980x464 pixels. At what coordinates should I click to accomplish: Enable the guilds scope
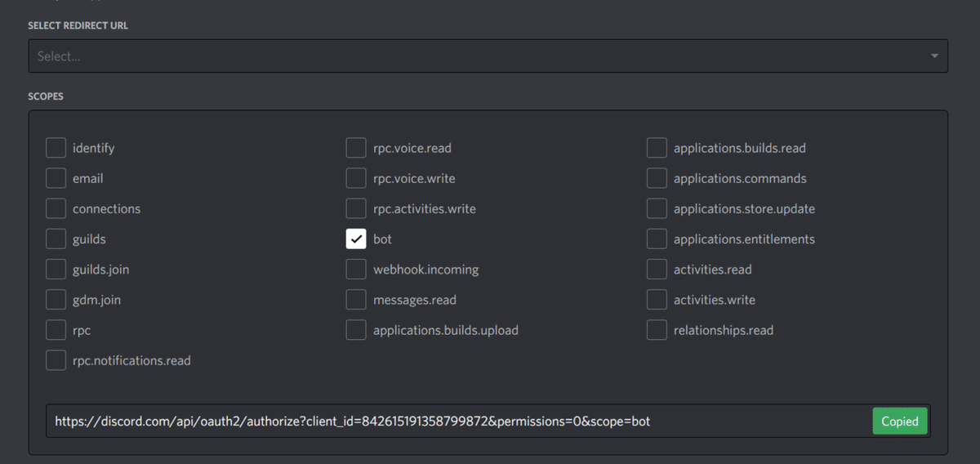(56, 239)
